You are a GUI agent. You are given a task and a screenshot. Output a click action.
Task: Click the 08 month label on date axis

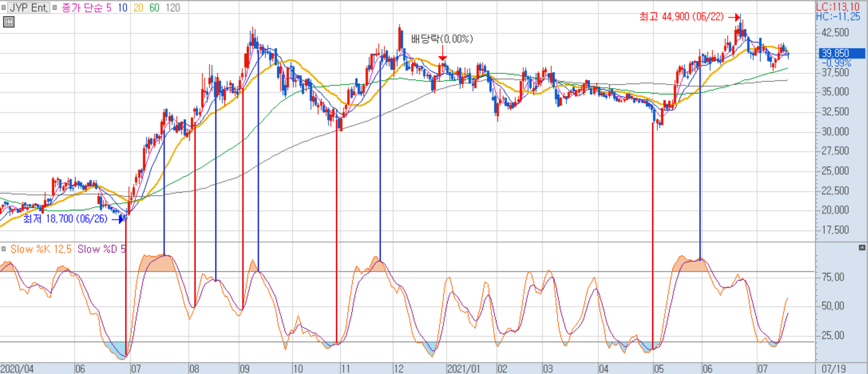pyautogui.click(x=194, y=369)
